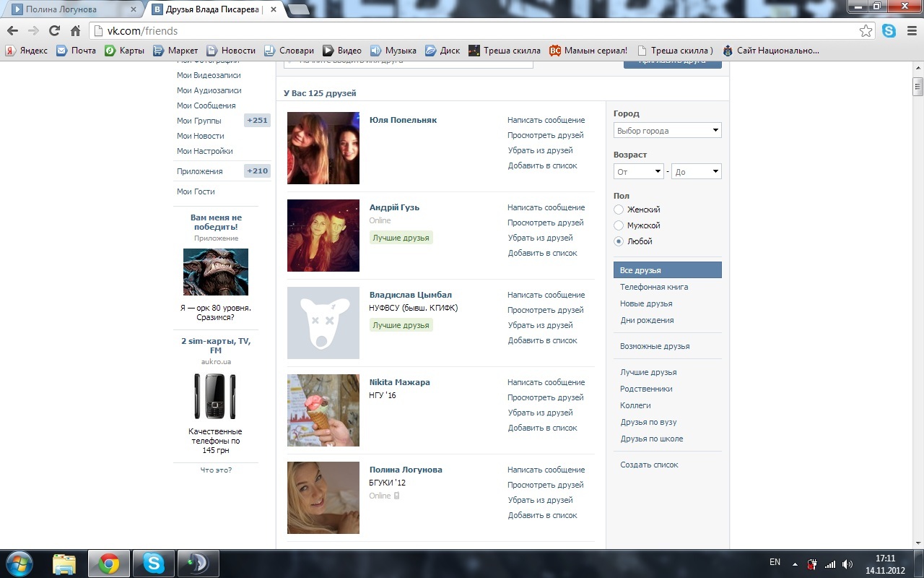
Task: Open Новости bookmark
Action: click(x=231, y=51)
